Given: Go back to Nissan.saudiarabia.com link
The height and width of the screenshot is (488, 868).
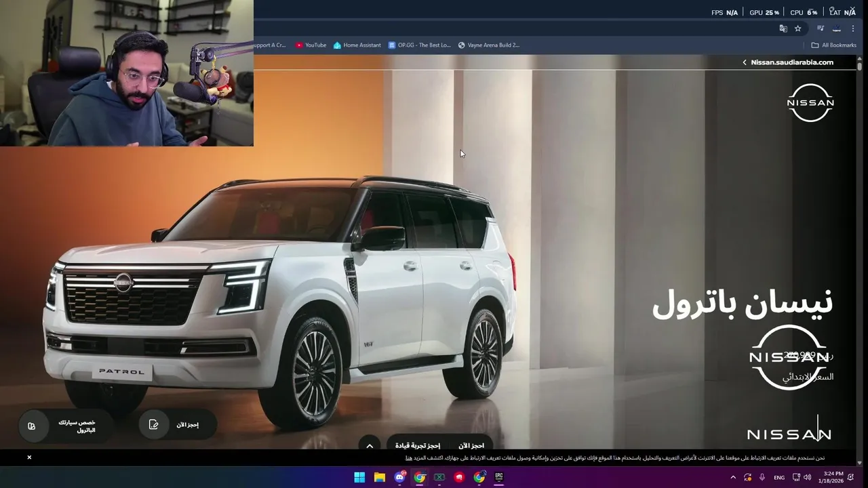Looking at the screenshot, I should (788, 62).
